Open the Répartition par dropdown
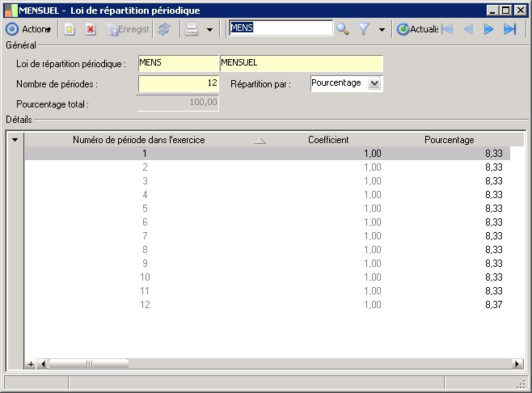Image resolution: width=532 pixels, height=393 pixels. (x=374, y=83)
